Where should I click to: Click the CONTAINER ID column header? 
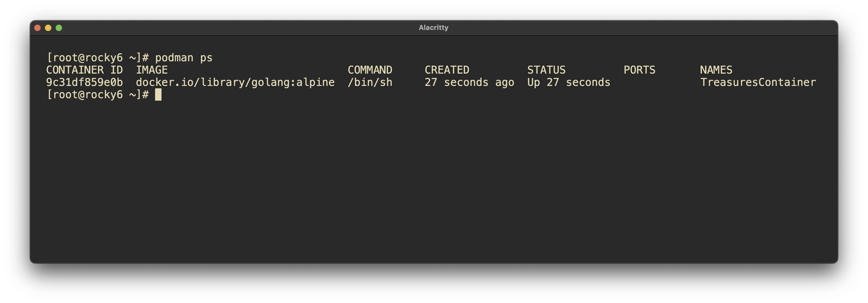(x=84, y=70)
